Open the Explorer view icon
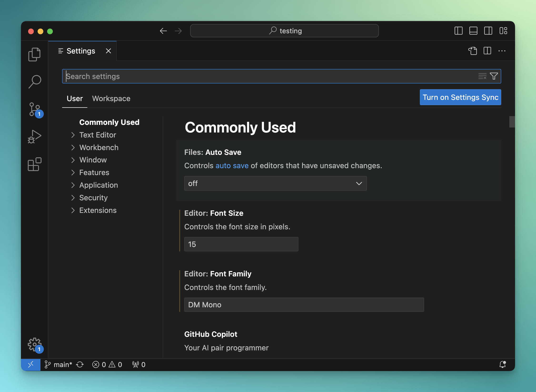Image resolution: width=536 pixels, height=392 pixels. [35, 54]
